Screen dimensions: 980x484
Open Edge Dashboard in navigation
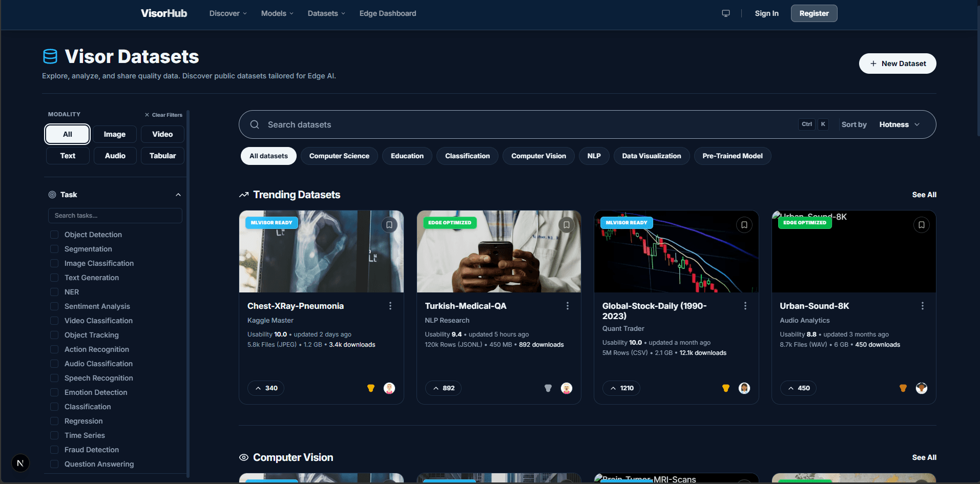click(x=388, y=13)
